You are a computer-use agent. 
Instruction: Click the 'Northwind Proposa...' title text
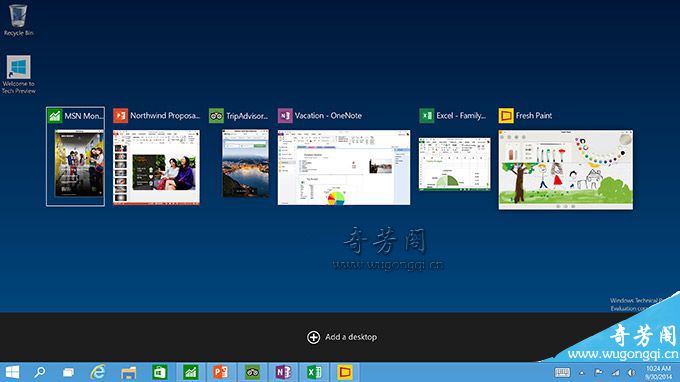pyautogui.click(x=165, y=116)
